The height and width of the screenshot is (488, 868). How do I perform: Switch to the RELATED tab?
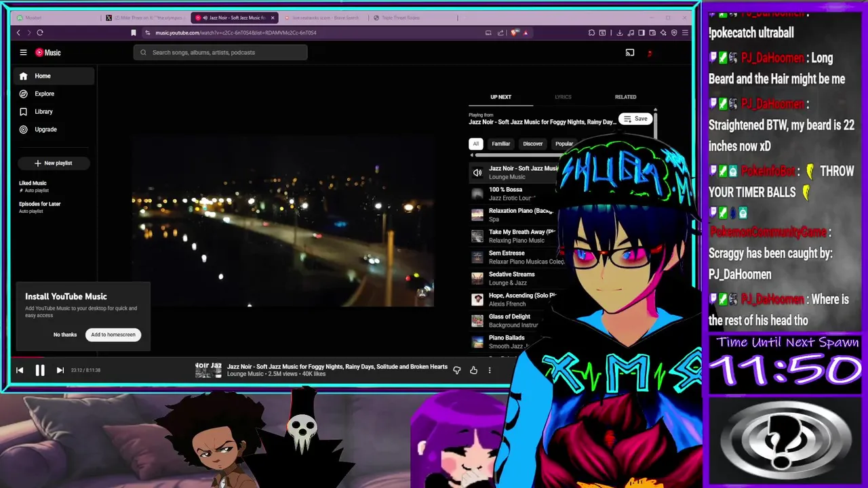tap(625, 97)
